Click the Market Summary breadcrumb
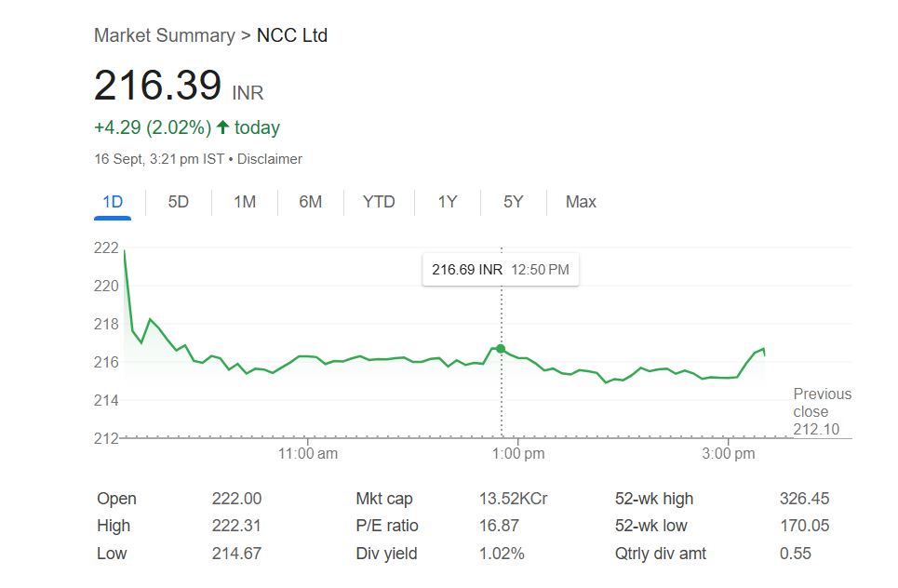Screen dimensions: 898x588 164,35
